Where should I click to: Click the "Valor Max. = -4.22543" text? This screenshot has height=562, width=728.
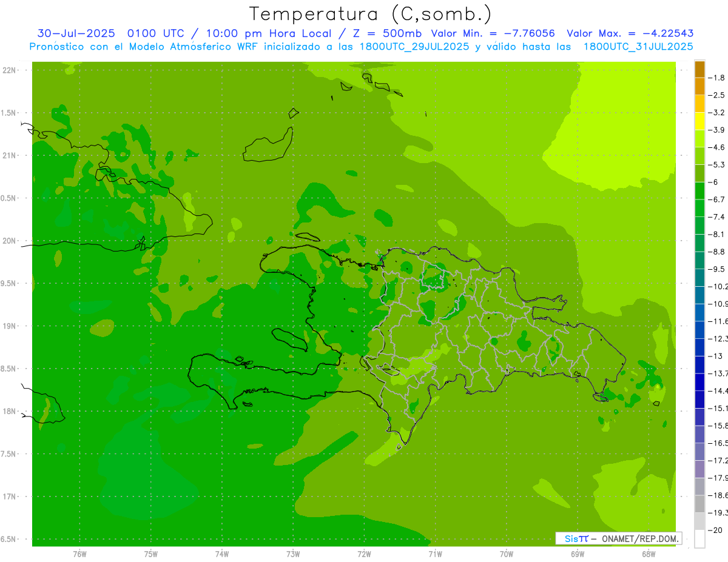[x=630, y=33]
